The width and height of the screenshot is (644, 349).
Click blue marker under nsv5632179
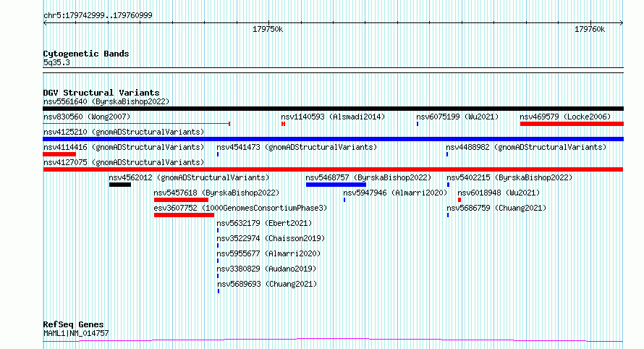218,230
